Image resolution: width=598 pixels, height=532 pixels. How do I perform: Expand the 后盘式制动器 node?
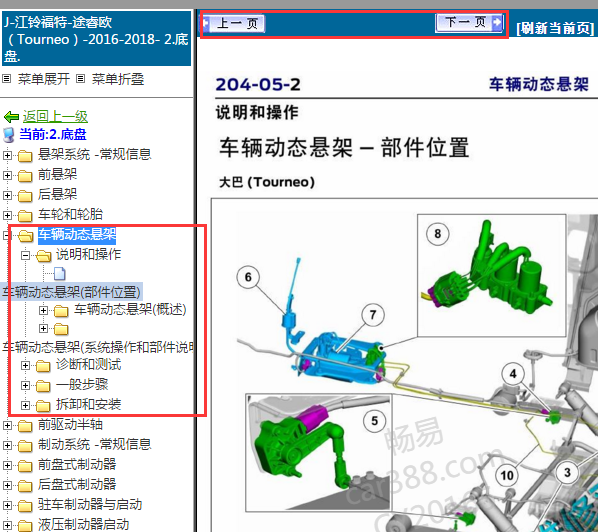tap(7, 485)
